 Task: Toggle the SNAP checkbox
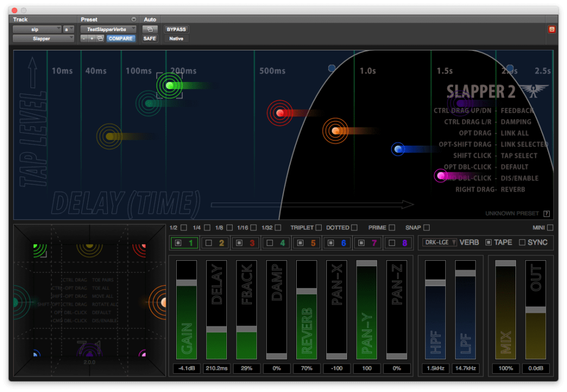(x=426, y=228)
